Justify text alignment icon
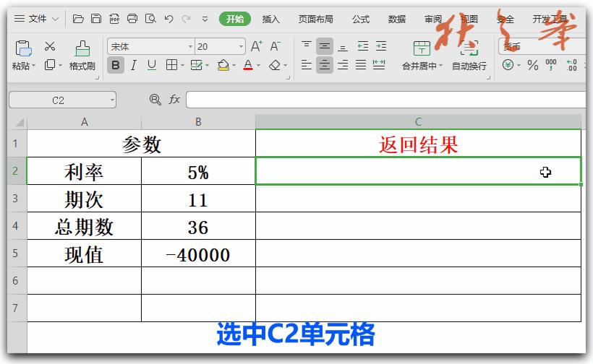Viewport: 593px width, 364px height. [x=361, y=65]
